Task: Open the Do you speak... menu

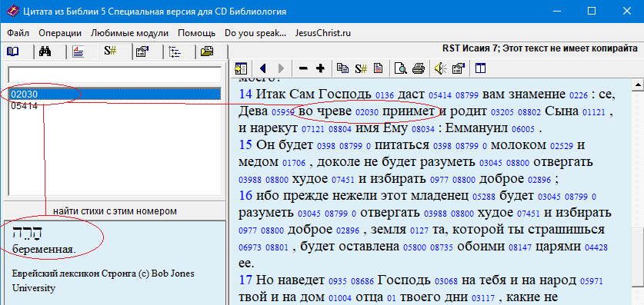Action: (255, 33)
